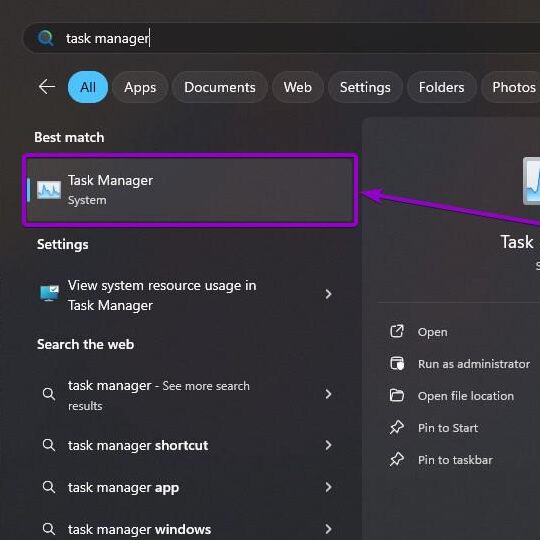Switch to the Folders filter tab

(442, 87)
